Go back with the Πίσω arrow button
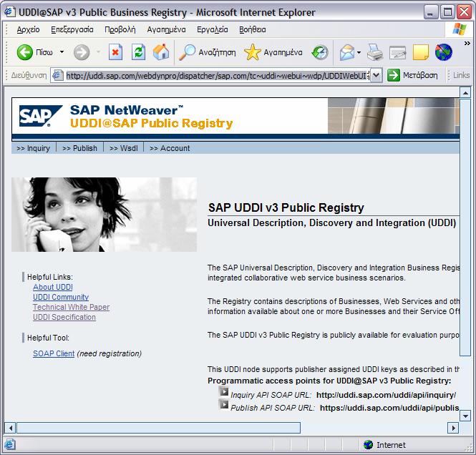 [x=34, y=52]
